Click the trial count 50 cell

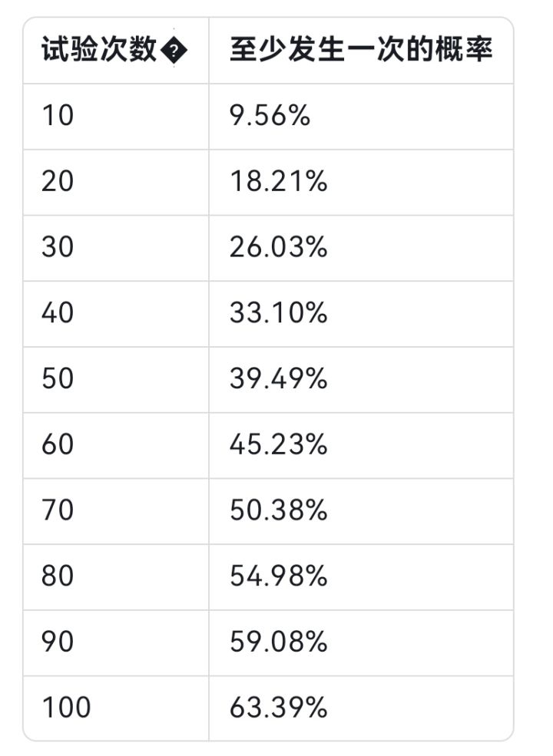coord(58,380)
